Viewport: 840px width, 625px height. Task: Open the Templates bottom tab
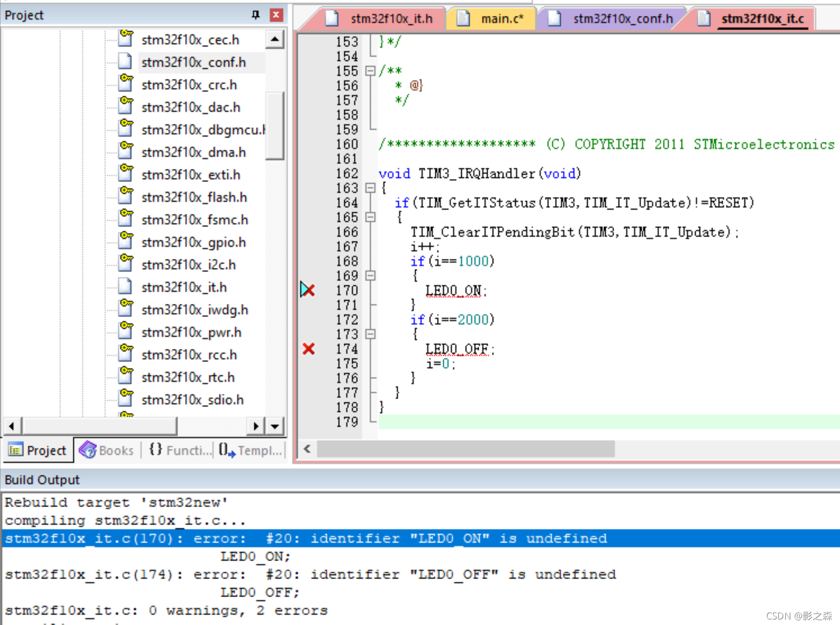pyautogui.click(x=250, y=450)
